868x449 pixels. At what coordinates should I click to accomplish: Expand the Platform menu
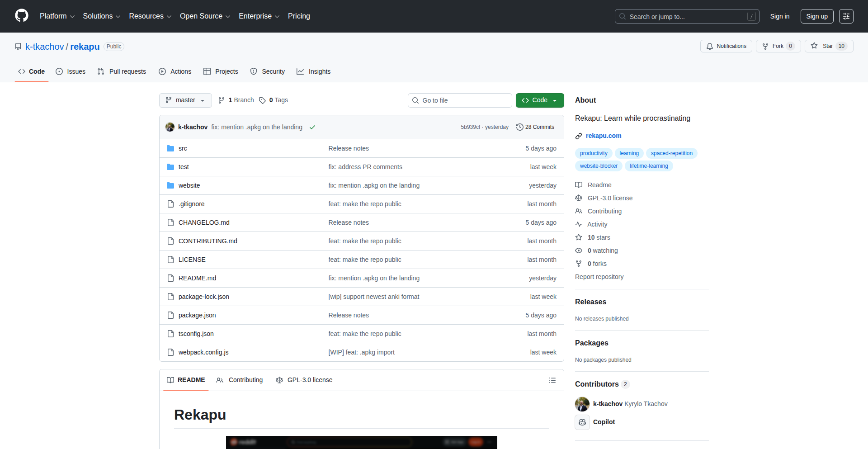pos(57,16)
